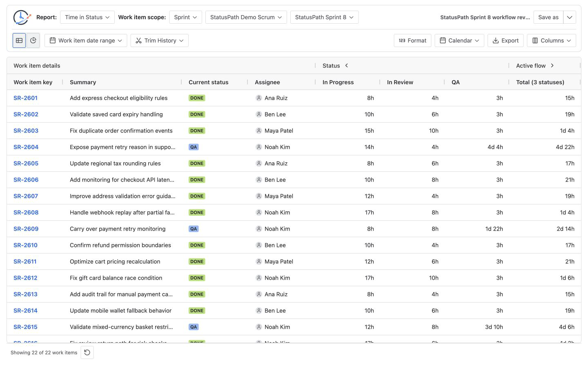588x368 pixels.
Task: Click the QA status badge for SR-2604
Action: click(194, 147)
